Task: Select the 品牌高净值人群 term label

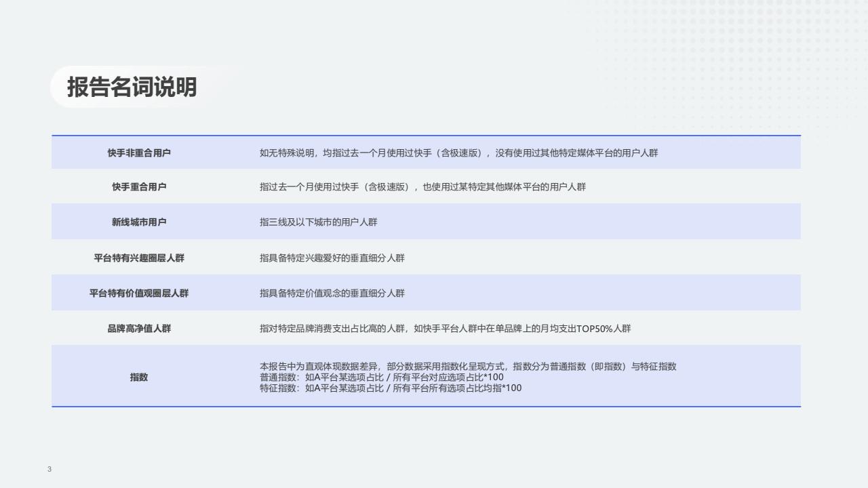Action: coord(139,329)
